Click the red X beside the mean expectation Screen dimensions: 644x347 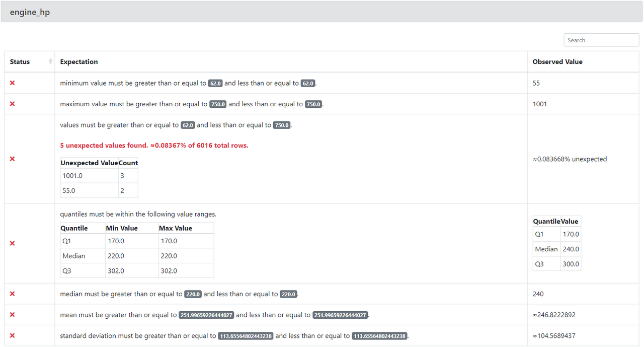pos(13,315)
